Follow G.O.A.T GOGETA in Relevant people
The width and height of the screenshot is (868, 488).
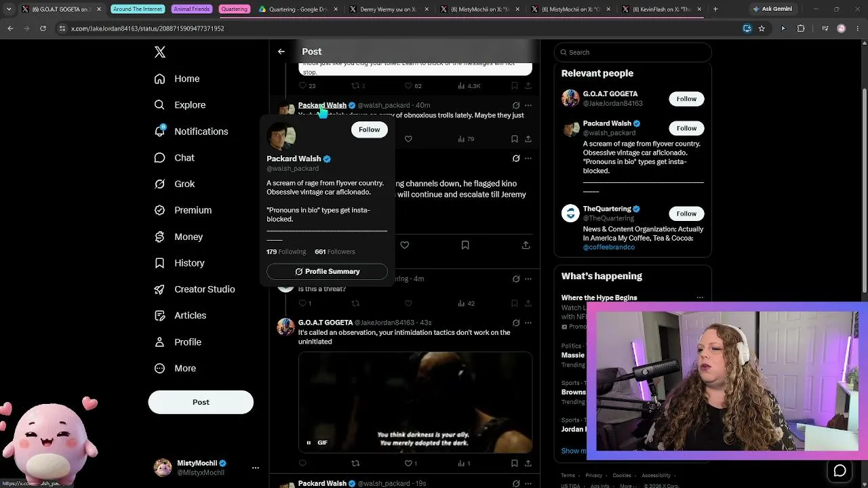coord(686,99)
